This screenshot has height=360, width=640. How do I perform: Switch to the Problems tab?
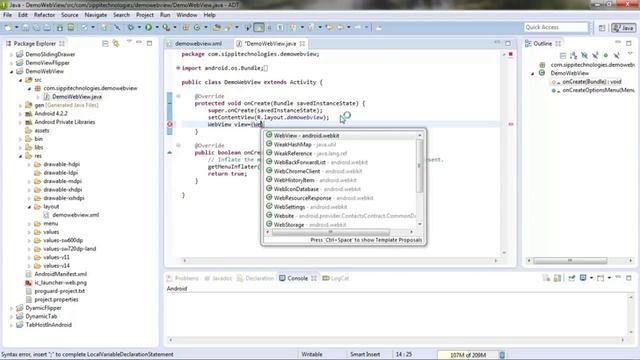(182, 278)
